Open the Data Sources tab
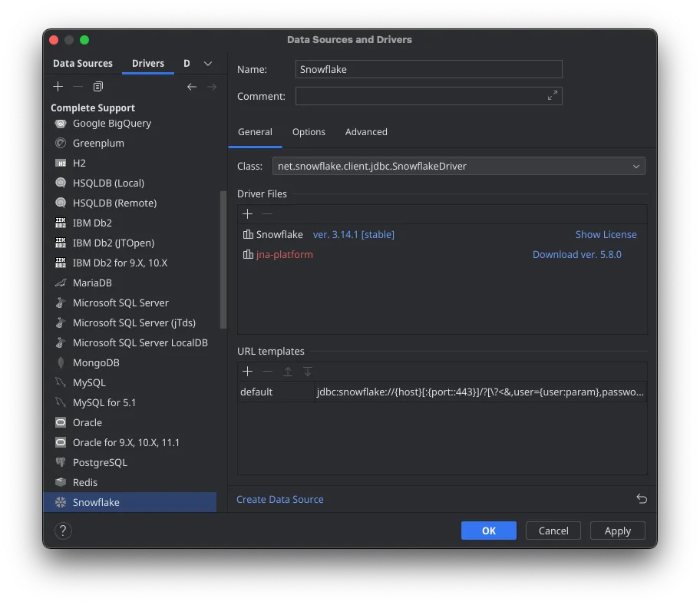This screenshot has height=605, width=700. (83, 64)
